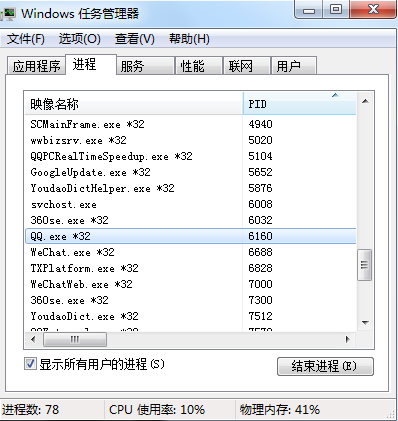Click PID value 4940
The height and width of the screenshot is (421, 398).
[260, 124]
